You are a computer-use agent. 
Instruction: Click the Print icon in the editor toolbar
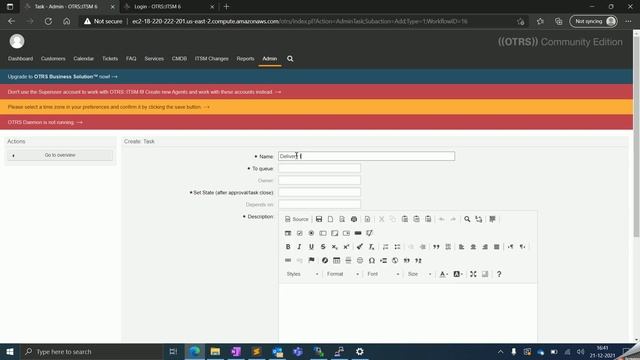click(354, 219)
